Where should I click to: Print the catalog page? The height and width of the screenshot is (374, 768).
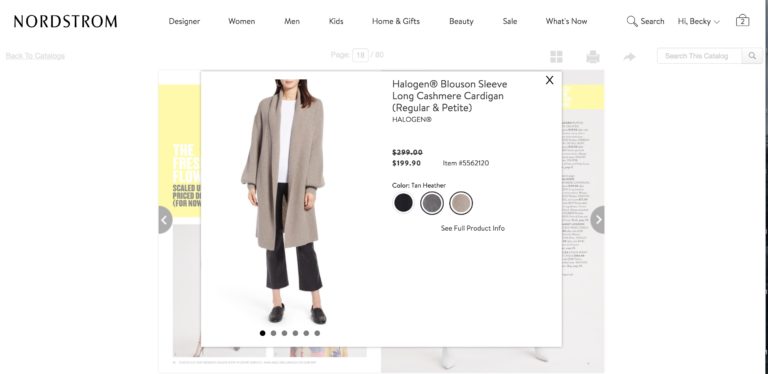click(x=593, y=57)
